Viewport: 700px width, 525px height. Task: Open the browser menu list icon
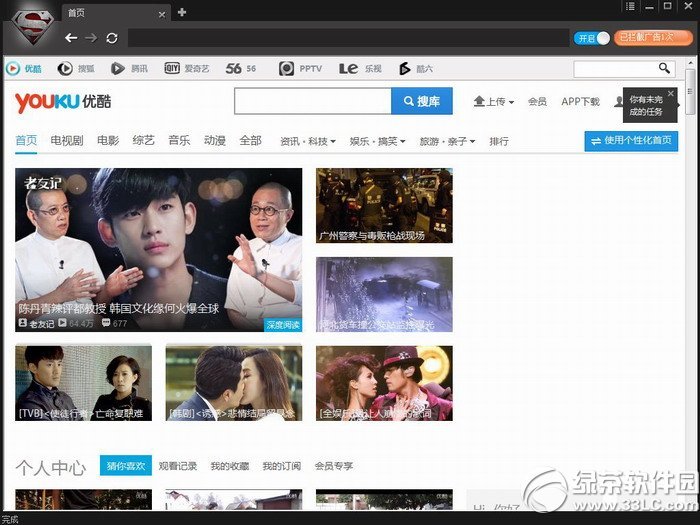(630, 6)
